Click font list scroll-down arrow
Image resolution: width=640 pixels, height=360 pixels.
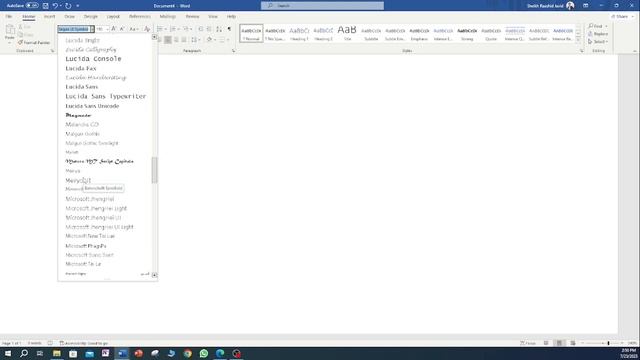(x=155, y=275)
